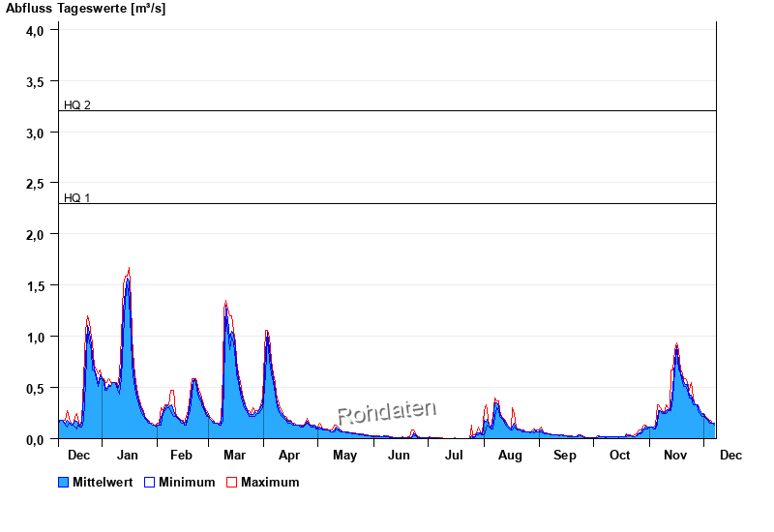Click the white Minimum legend swatch
Screen dimensions: 774x532
[x=150, y=482]
